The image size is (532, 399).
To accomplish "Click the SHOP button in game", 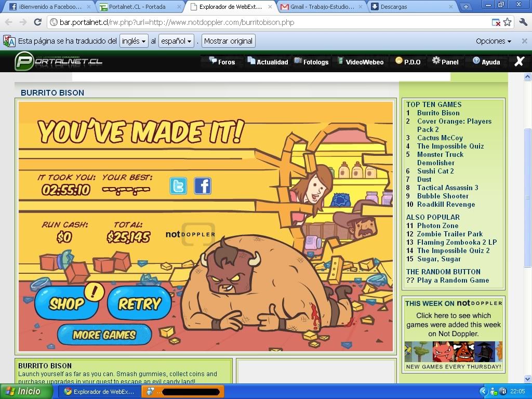I will (66, 303).
